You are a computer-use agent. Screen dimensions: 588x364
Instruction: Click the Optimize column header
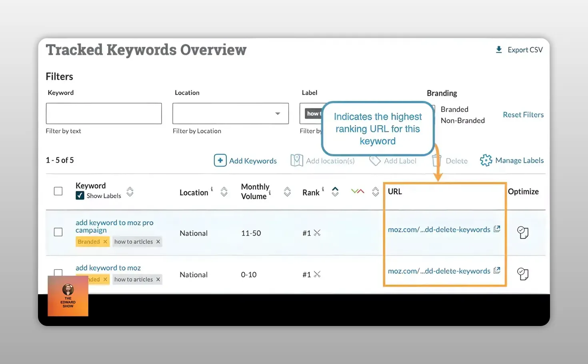point(523,192)
